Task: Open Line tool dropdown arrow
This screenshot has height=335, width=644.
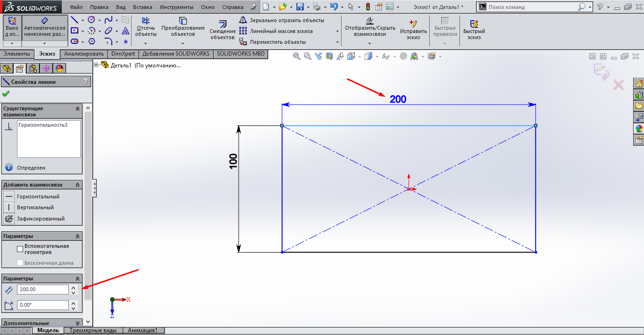Action: pyautogui.click(x=83, y=20)
